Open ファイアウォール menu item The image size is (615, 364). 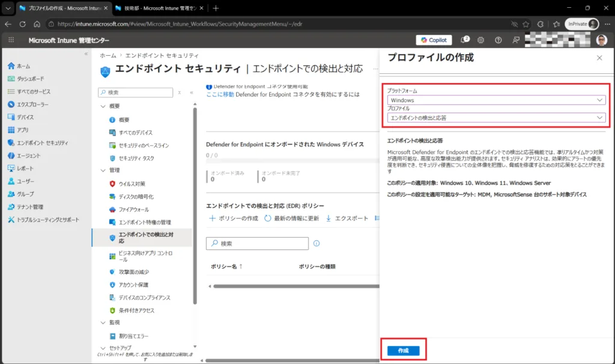click(129, 210)
